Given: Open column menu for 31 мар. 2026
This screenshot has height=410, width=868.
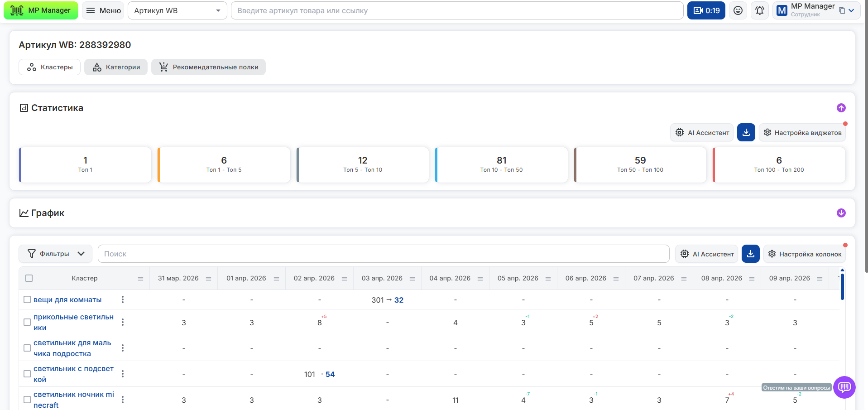Looking at the screenshot, I should tap(208, 279).
